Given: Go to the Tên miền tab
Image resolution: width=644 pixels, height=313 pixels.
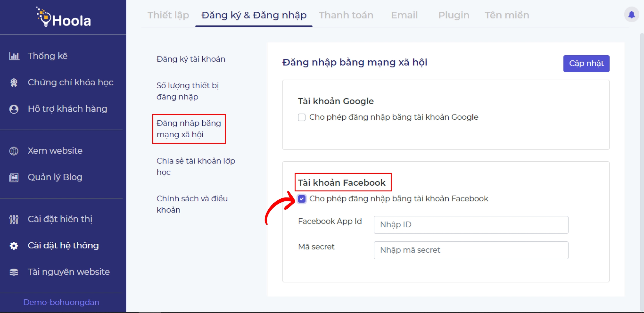Looking at the screenshot, I should pyautogui.click(x=506, y=15).
